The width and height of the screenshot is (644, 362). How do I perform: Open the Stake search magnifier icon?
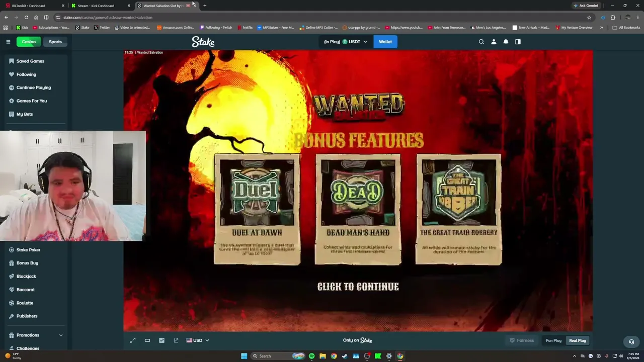(481, 42)
